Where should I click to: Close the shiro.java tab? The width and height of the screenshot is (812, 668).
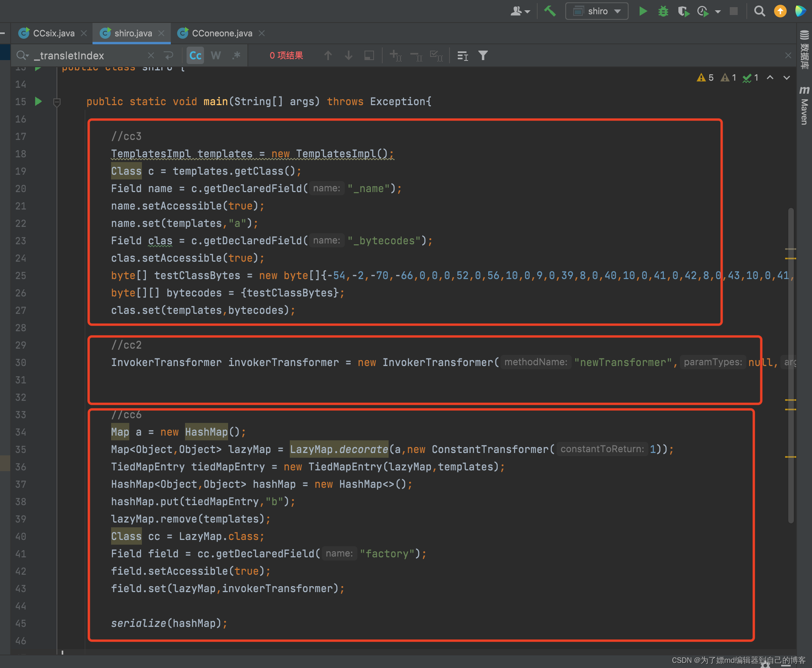(x=161, y=33)
